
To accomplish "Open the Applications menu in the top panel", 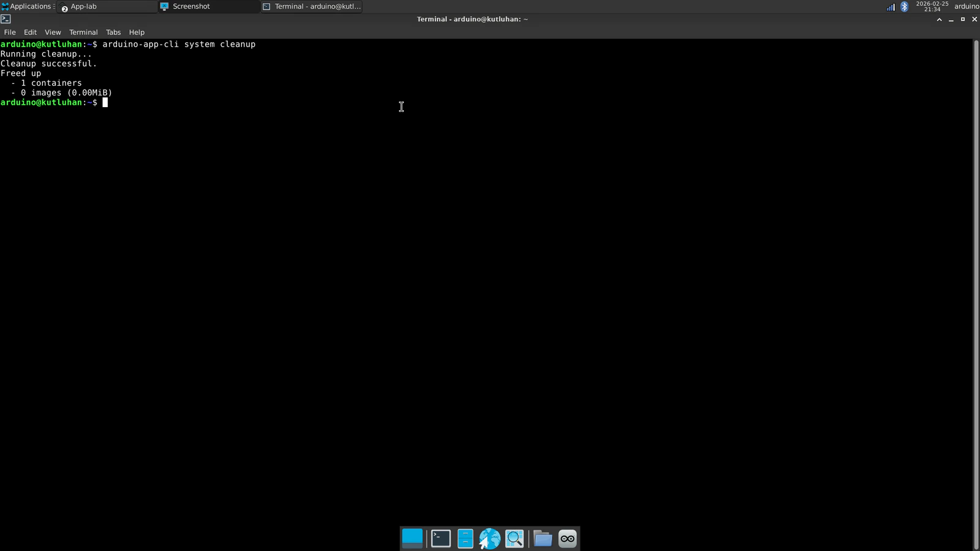I will point(28,6).
